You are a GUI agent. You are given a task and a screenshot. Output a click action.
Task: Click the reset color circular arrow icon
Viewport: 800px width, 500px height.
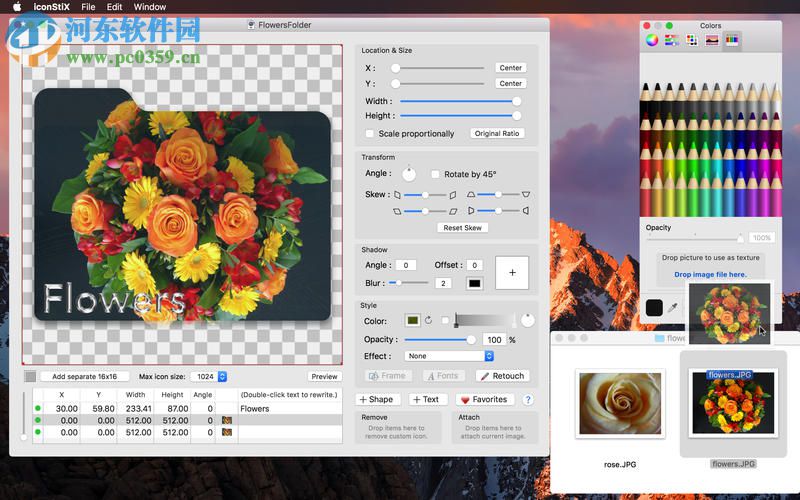pyautogui.click(x=429, y=321)
